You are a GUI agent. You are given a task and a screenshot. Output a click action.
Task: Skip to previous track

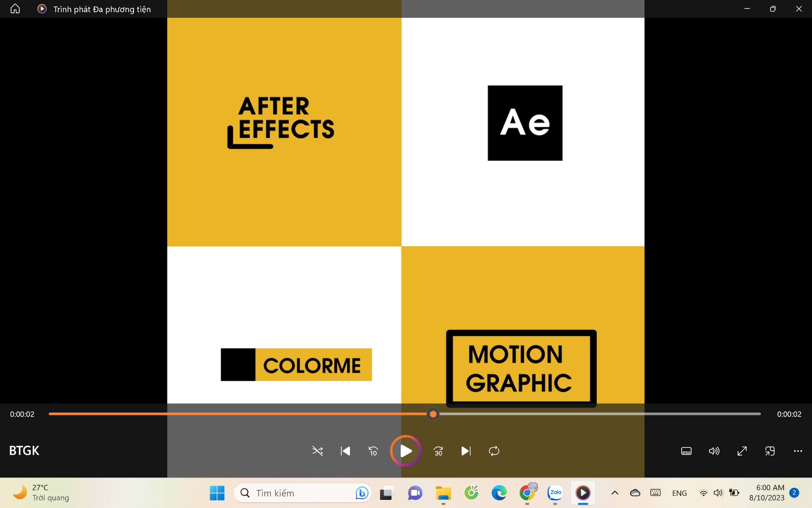[346, 451]
